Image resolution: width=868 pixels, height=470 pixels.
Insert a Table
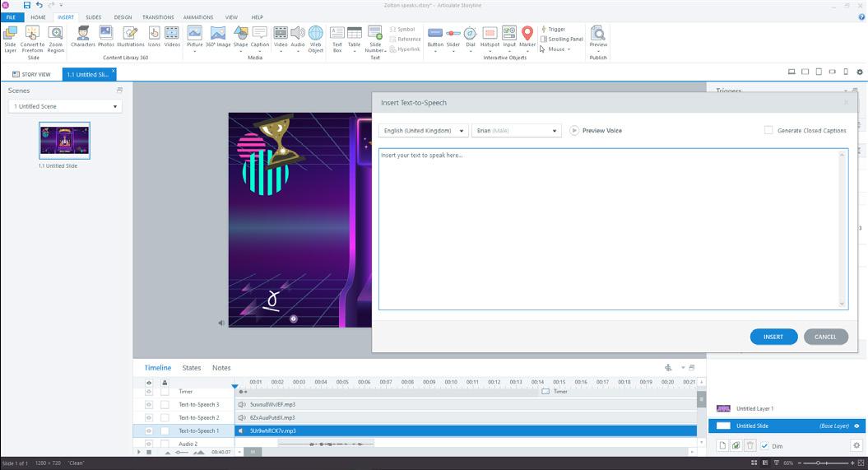tap(355, 39)
